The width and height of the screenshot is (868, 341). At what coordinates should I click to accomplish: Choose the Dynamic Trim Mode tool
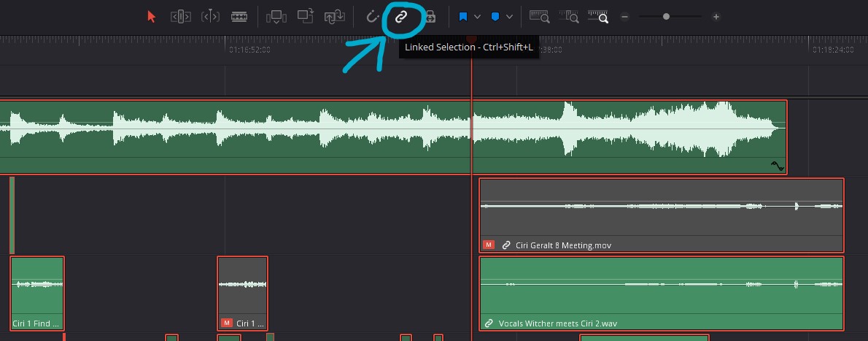click(210, 17)
